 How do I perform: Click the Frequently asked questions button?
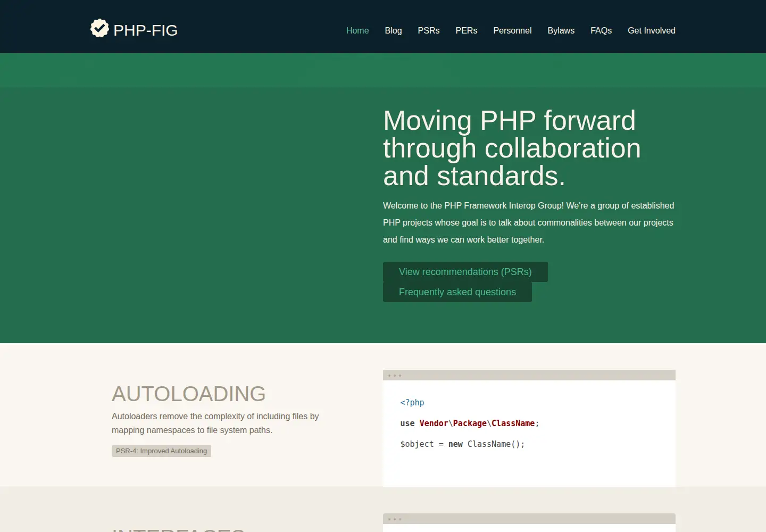click(x=457, y=292)
